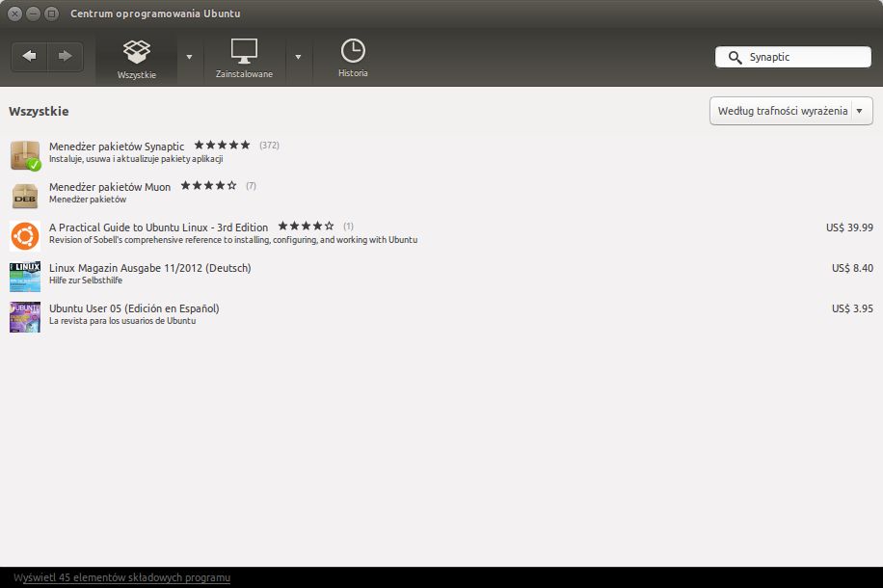Image resolution: width=883 pixels, height=588 pixels.
Task: Minimize the Ubuntu Software Center window
Action: coord(33,13)
